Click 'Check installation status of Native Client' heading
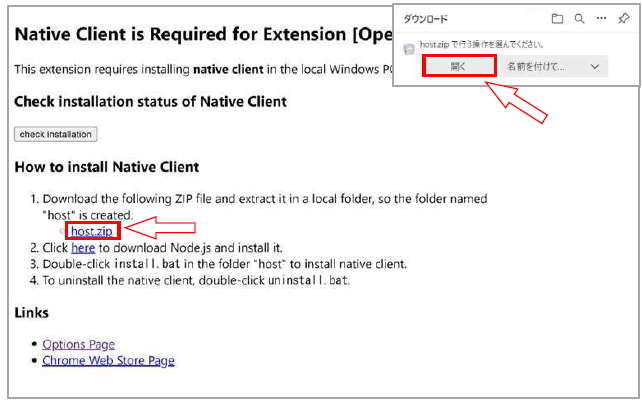The width and height of the screenshot is (642, 401). pos(150,101)
